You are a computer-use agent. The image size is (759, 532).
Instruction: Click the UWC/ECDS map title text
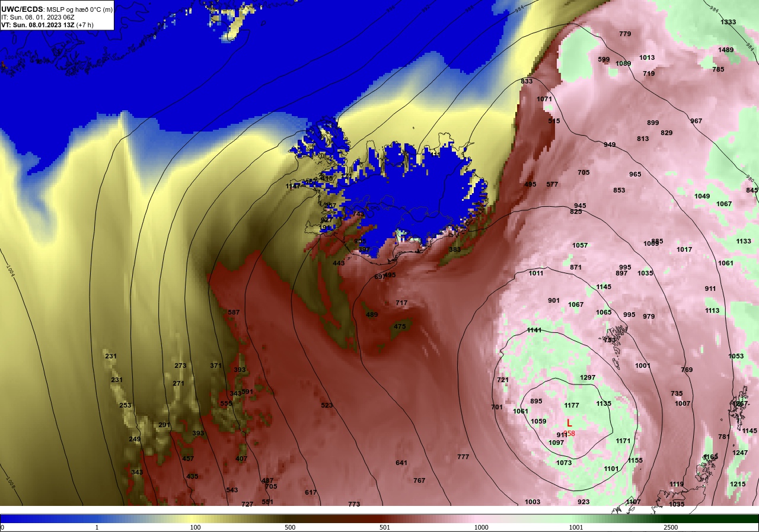coord(56,9)
